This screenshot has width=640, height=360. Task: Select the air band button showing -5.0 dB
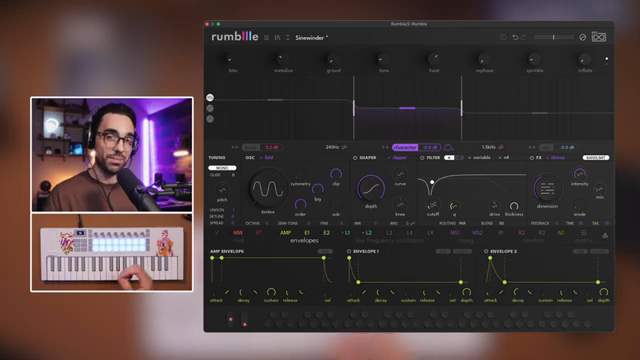tap(558, 147)
